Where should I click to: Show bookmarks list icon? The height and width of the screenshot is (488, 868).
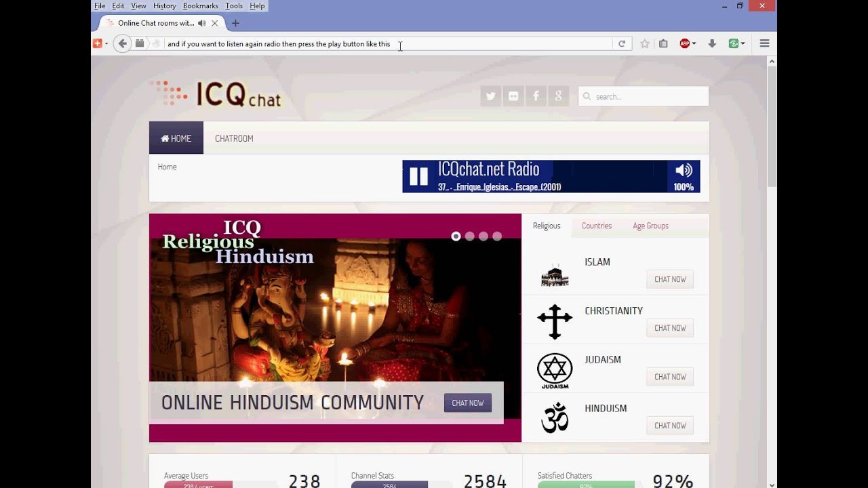click(663, 43)
